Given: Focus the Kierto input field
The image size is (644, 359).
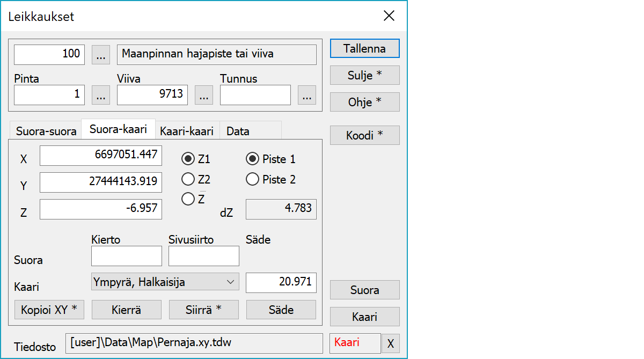Looking at the screenshot, I should (127, 257).
